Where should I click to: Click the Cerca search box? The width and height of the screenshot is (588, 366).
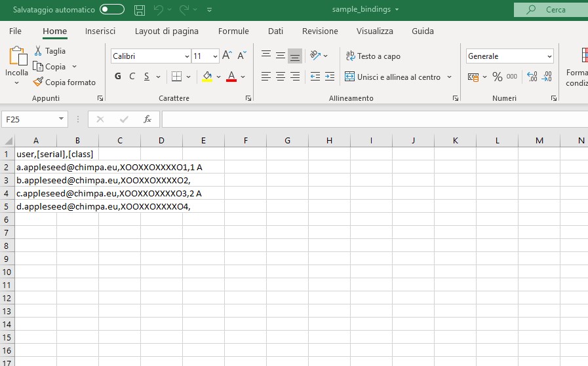tap(551, 10)
